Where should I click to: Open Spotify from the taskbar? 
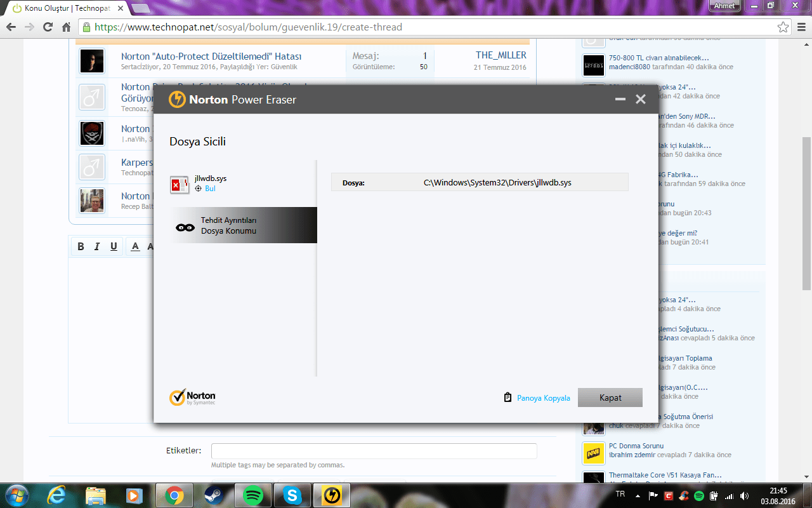tap(253, 495)
